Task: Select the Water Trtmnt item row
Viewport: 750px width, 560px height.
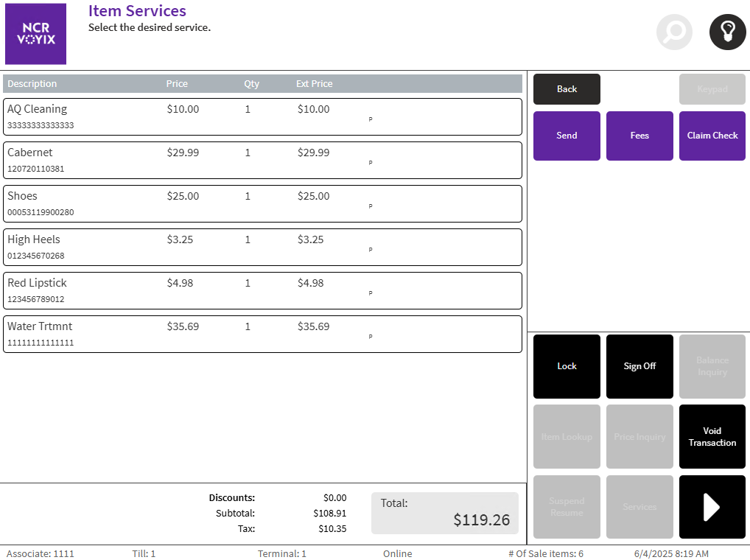Action: pyautogui.click(x=262, y=334)
